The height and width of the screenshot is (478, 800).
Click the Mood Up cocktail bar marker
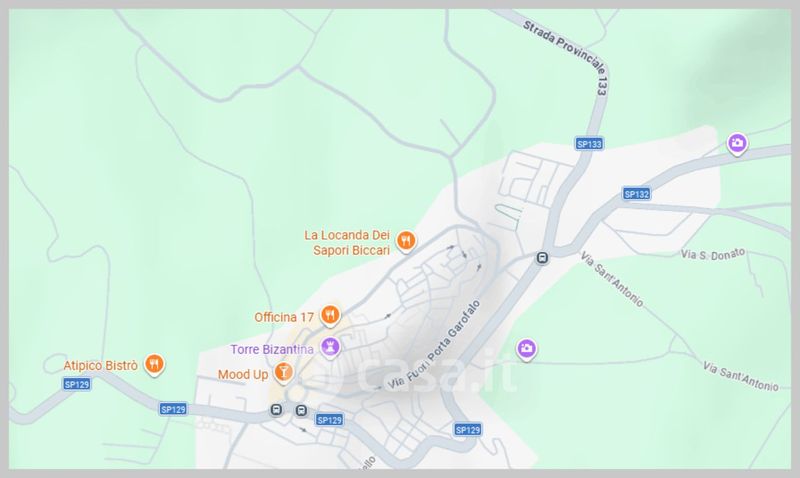[x=283, y=372]
